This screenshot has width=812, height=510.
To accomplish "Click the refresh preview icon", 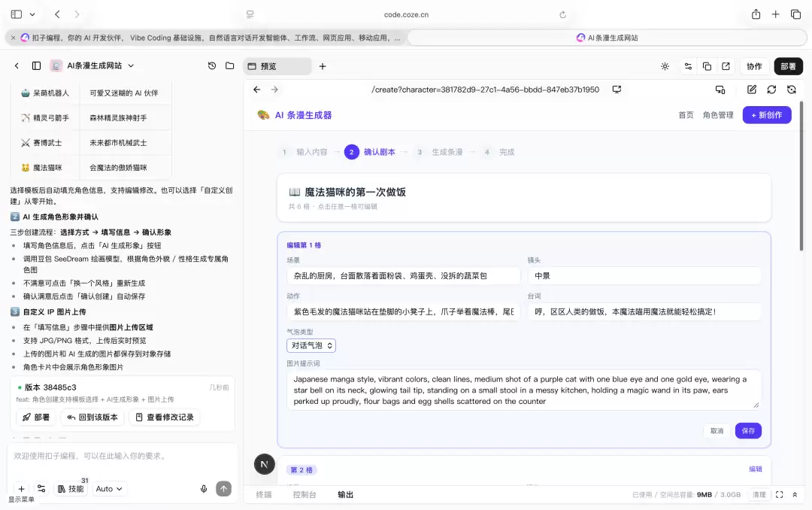I will tap(771, 90).
